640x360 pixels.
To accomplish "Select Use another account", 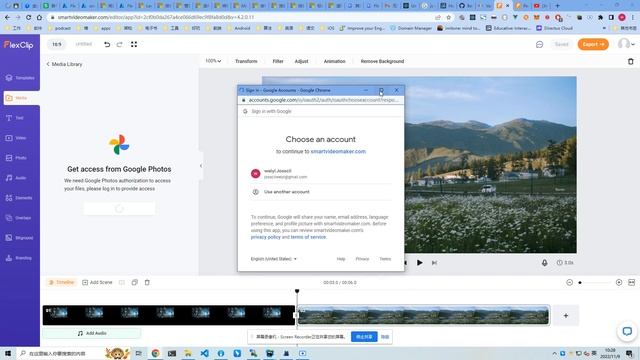I will pos(321,192).
